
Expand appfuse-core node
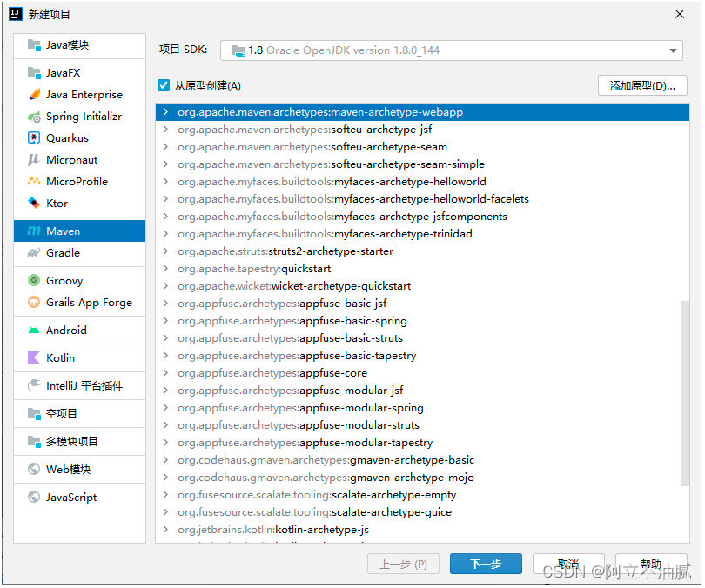click(166, 373)
